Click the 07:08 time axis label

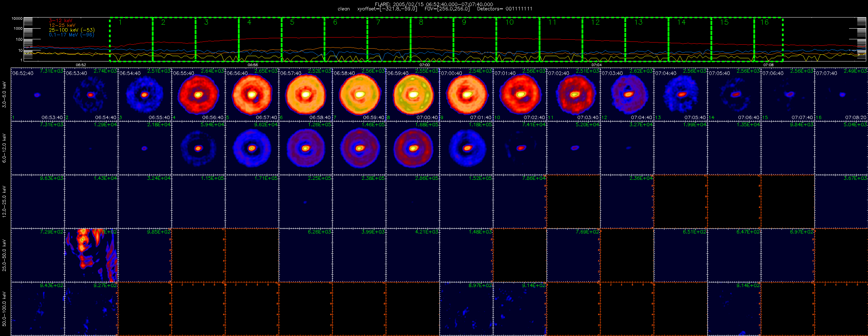768,65
